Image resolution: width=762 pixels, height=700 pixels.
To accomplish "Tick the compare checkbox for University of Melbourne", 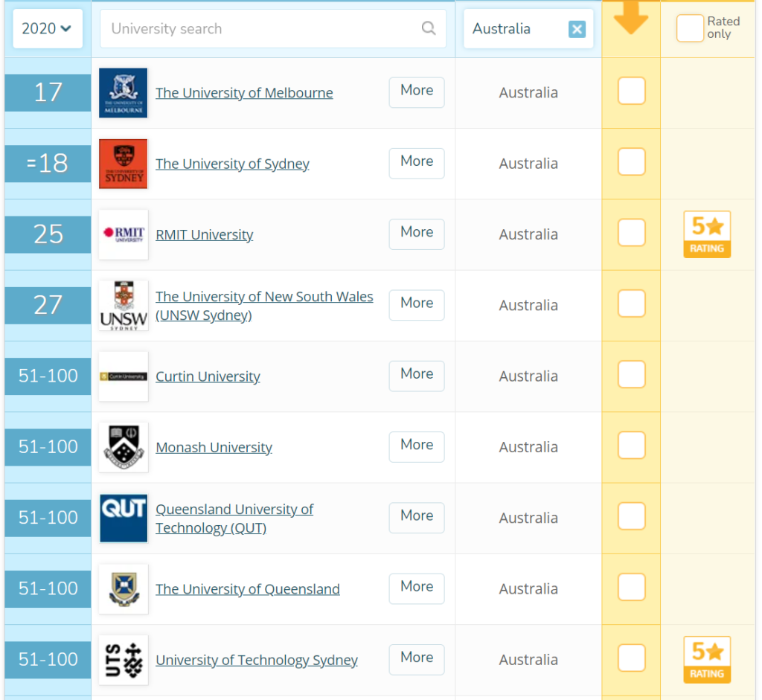I will (x=631, y=91).
